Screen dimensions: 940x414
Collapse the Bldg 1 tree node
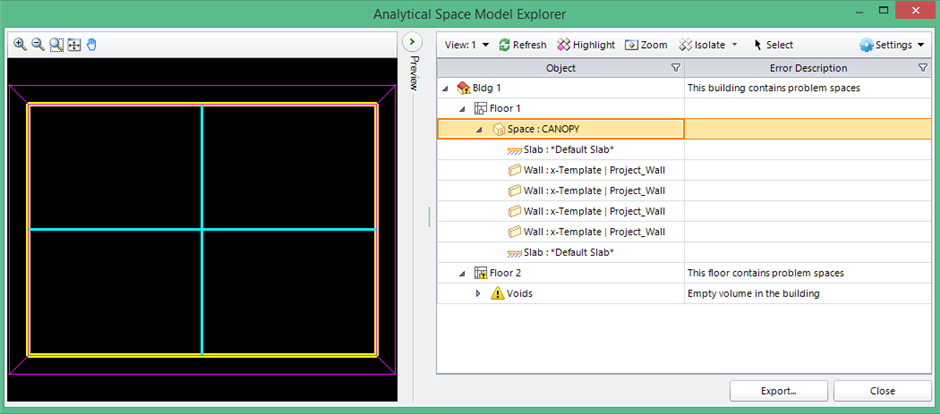coord(445,88)
